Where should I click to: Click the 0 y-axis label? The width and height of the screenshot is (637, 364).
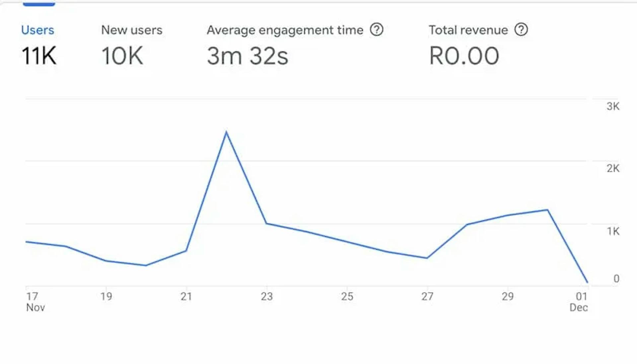coord(616,278)
